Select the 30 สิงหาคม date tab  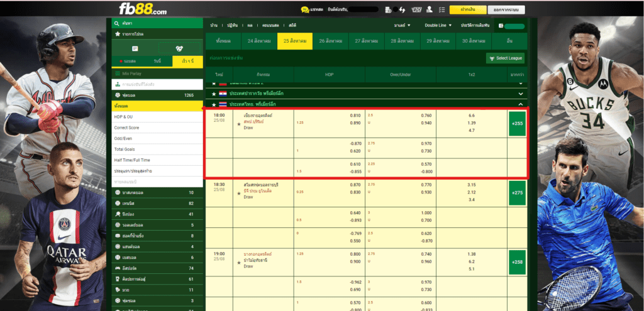click(474, 41)
